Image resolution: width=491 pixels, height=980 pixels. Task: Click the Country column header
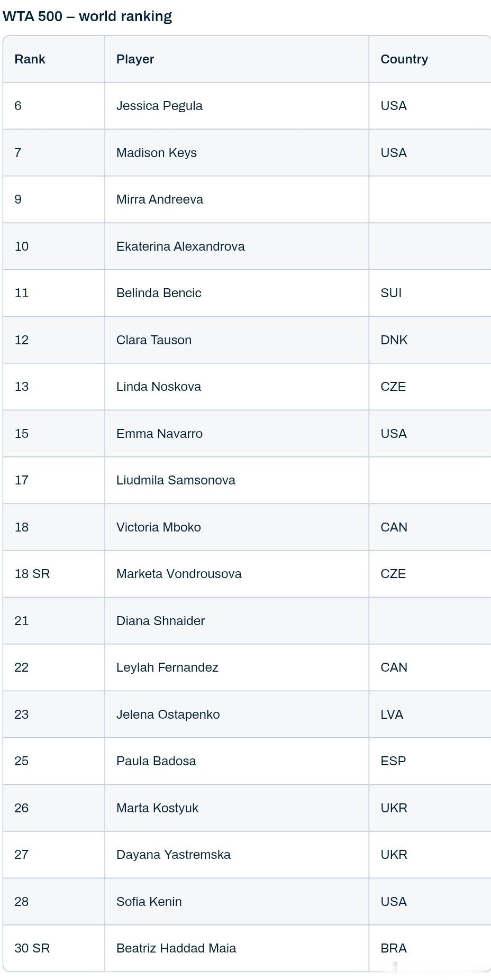click(404, 59)
